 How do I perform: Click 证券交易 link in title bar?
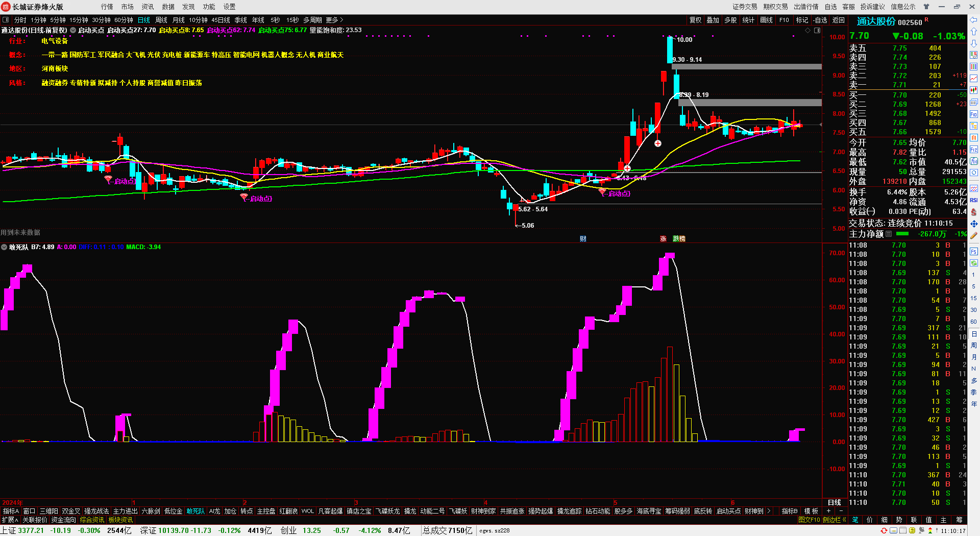point(745,7)
